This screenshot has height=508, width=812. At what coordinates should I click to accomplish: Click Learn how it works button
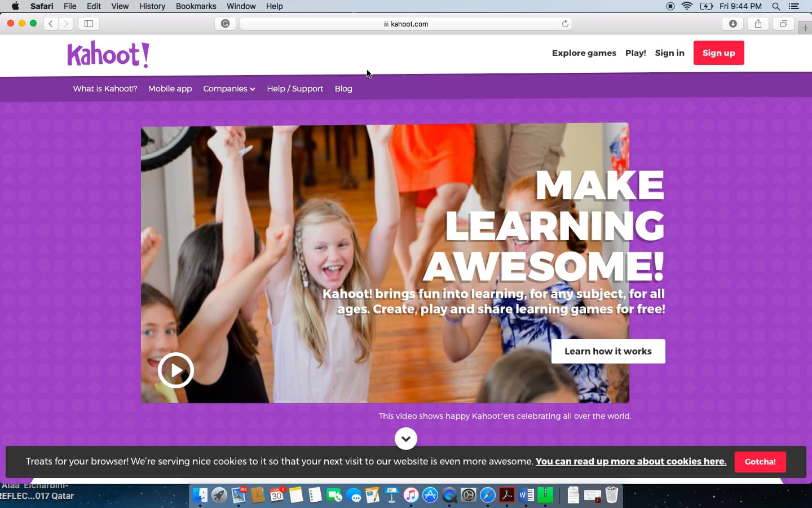(x=608, y=351)
